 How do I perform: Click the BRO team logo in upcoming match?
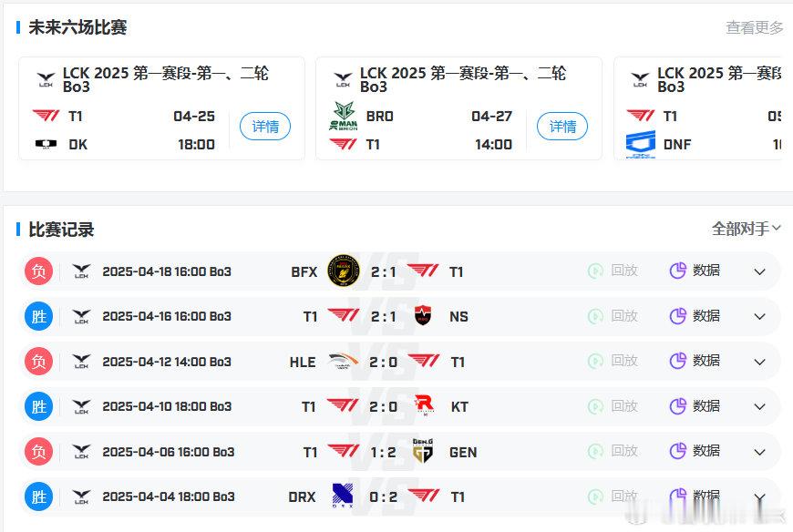point(343,117)
